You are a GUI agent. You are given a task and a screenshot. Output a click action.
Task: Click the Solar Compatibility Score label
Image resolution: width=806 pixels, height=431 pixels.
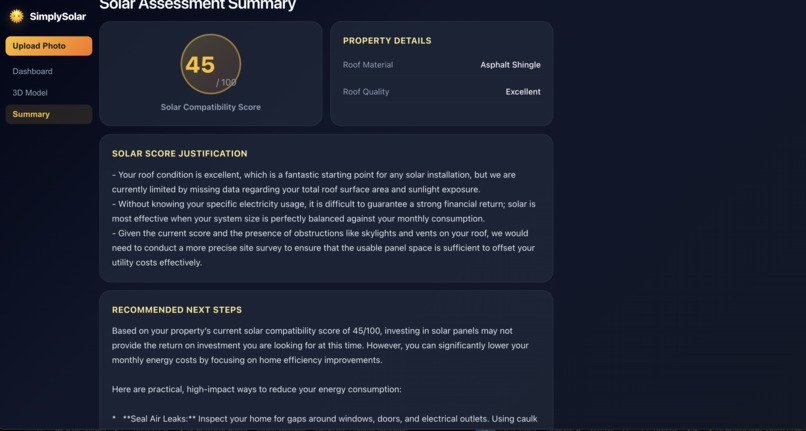click(211, 107)
